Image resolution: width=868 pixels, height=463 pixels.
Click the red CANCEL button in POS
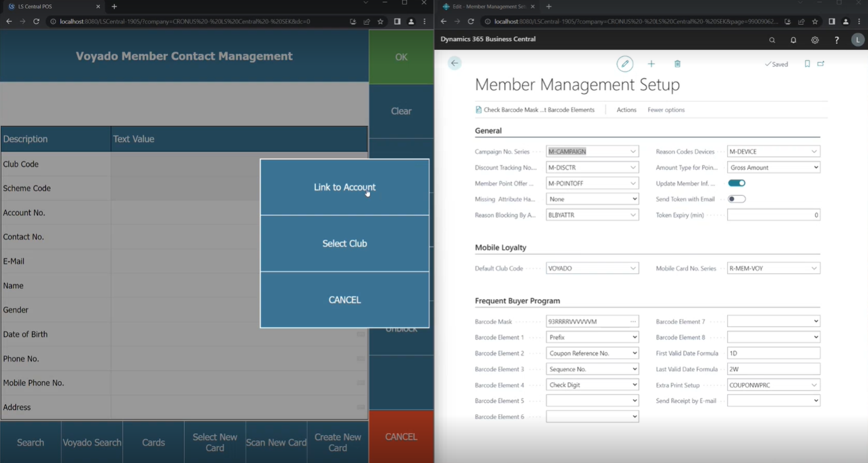(x=401, y=436)
